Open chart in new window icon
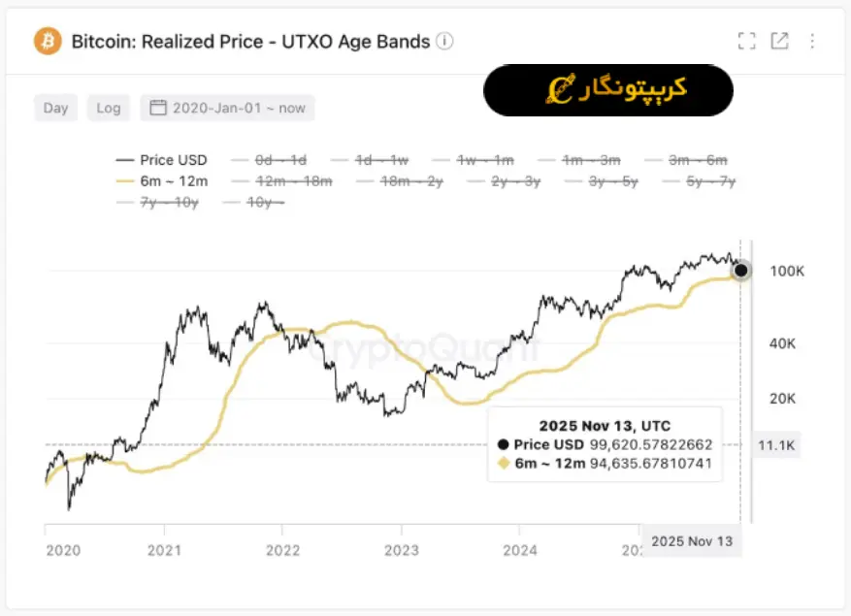The height and width of the screenshot is (616, 851). pos(779,41)
